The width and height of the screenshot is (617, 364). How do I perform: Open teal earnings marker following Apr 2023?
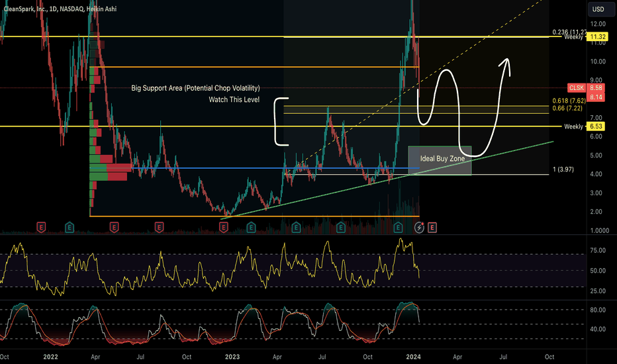[296, 227]
